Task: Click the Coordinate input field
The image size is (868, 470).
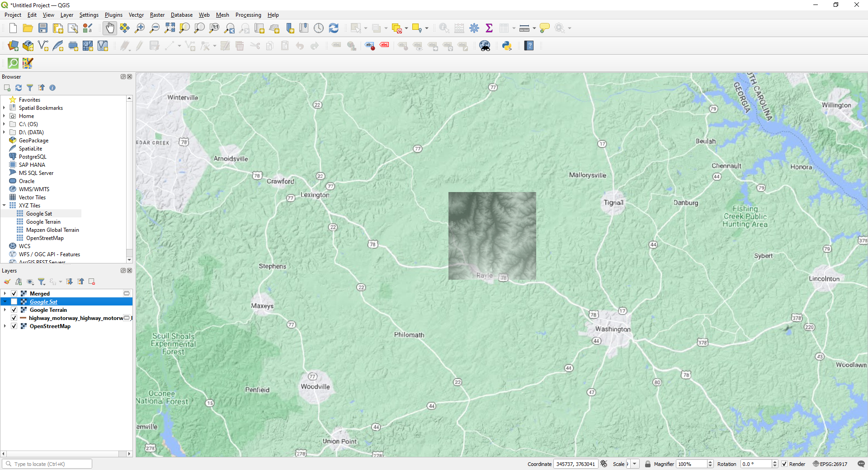Action: point(576,464)
